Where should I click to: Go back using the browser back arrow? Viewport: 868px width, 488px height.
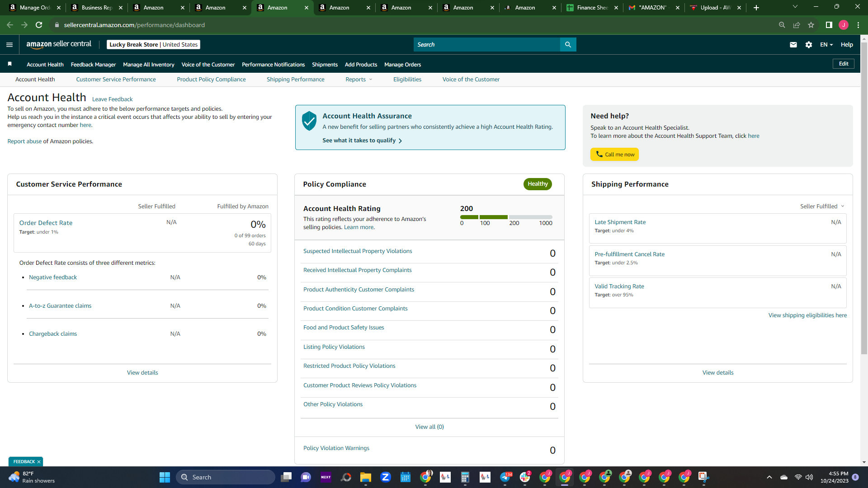10,25
